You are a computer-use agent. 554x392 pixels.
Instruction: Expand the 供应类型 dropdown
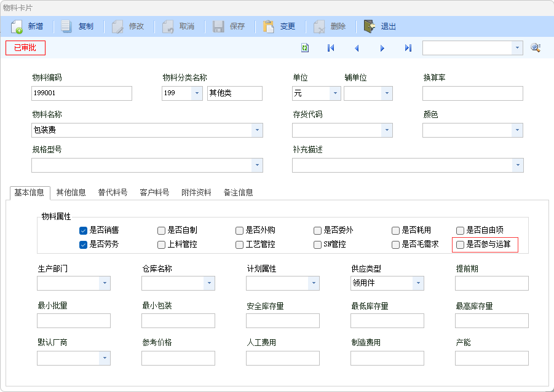(418, 283)
